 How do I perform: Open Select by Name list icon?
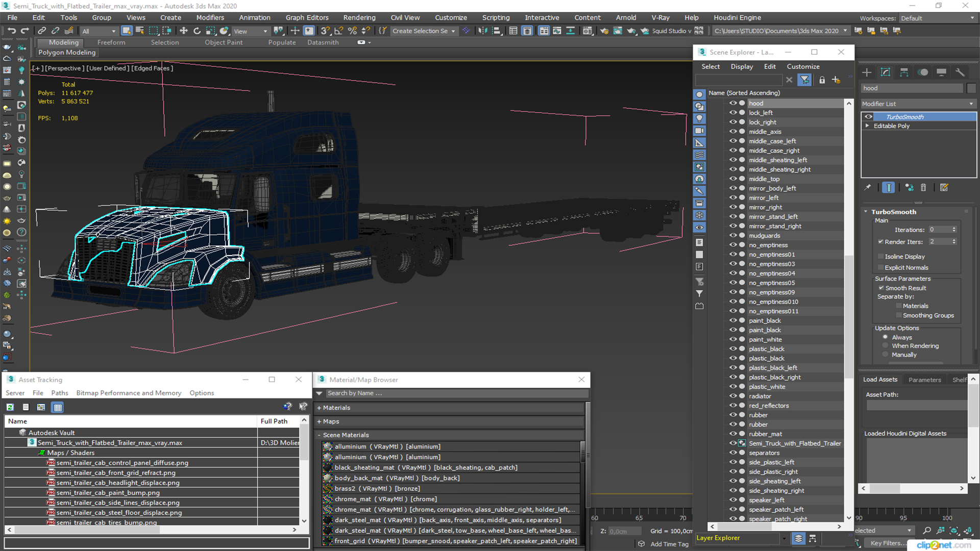140,31
